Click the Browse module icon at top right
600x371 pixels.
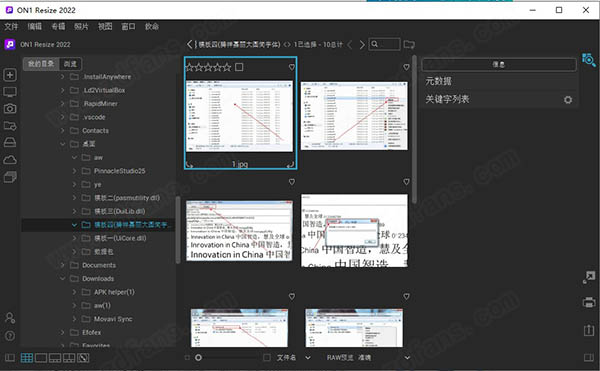coord(589,60)
